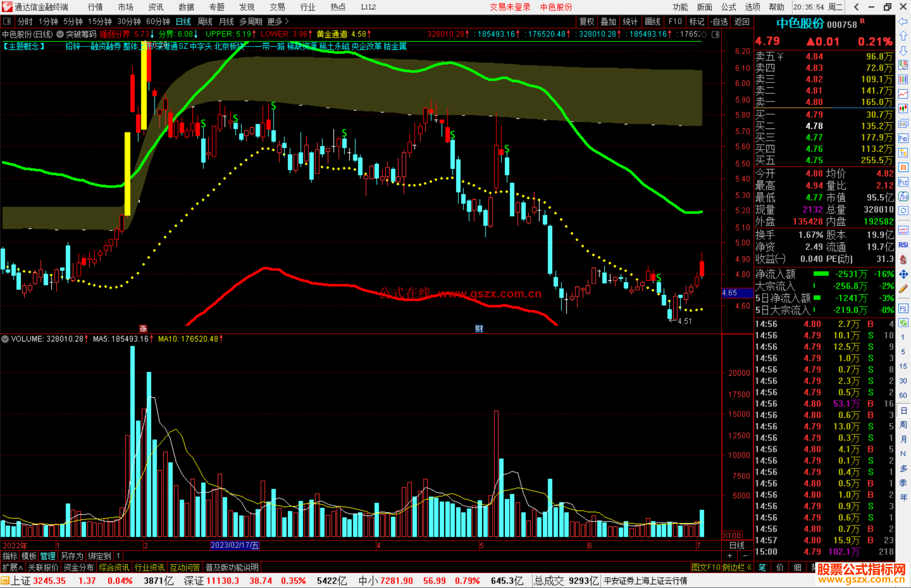Click the F10 info sidebar icon
The height and width of the screenshot is (588, 911).
coord(903,138)
